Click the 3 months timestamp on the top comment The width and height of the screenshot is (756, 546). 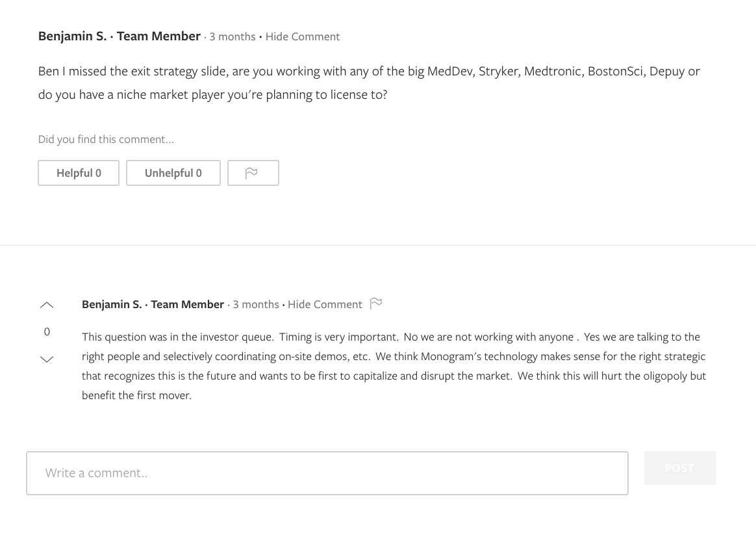tap(233, 36)
